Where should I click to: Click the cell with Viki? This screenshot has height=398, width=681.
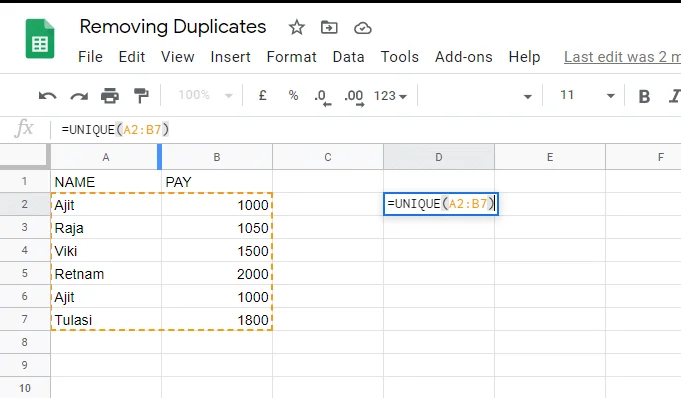coord(106,251)
